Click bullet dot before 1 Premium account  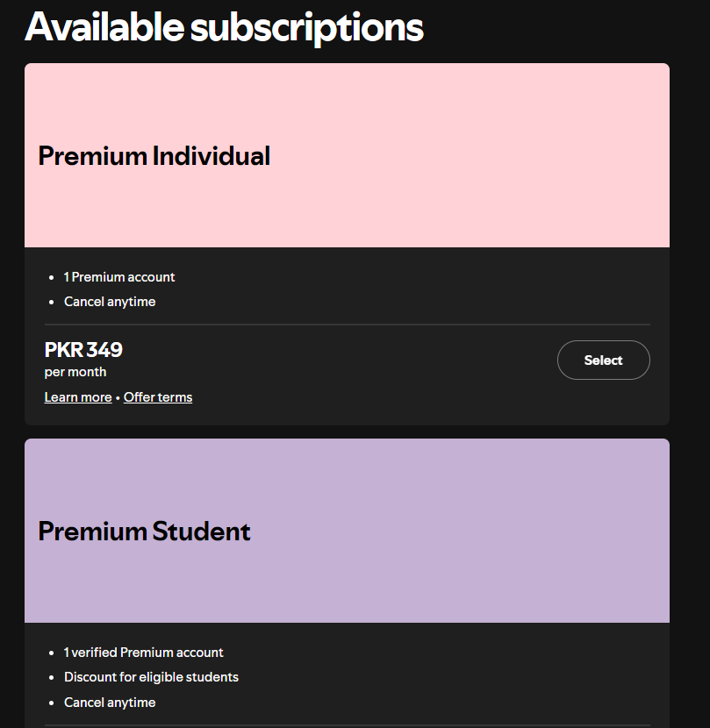[51, 278]
